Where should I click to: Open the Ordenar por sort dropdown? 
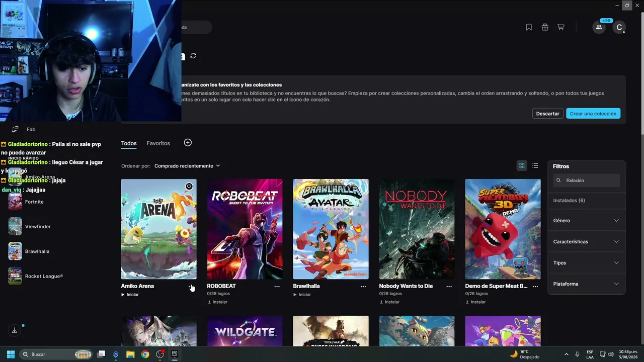click(x=187, y=166)
